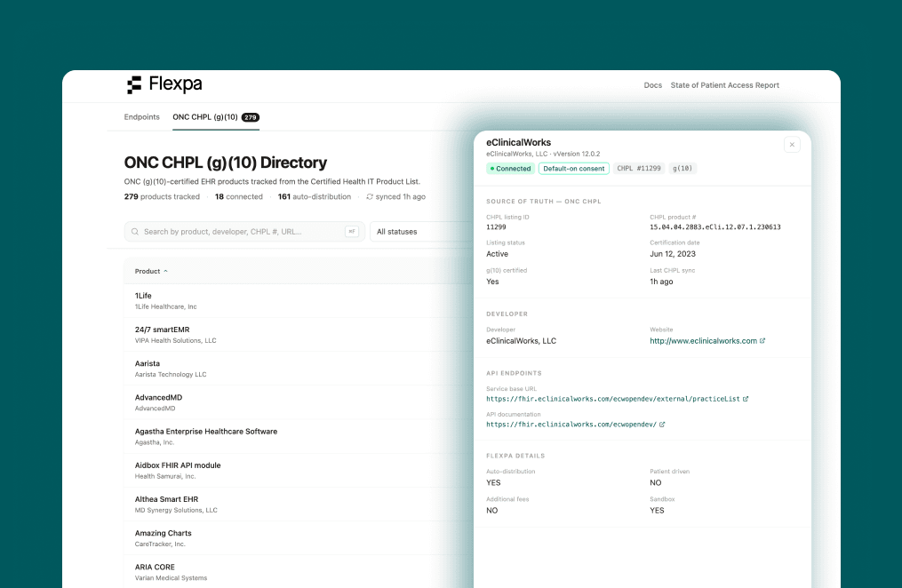This screenshot has width=902, height=588.
Task: Select the 1Life product row
Action: coord(299,300)
